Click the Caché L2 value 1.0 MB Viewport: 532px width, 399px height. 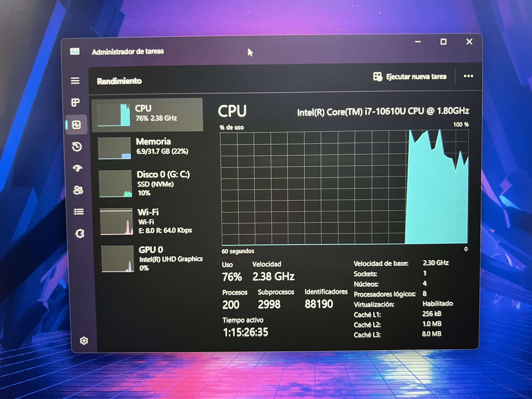[x=432, y=324]
